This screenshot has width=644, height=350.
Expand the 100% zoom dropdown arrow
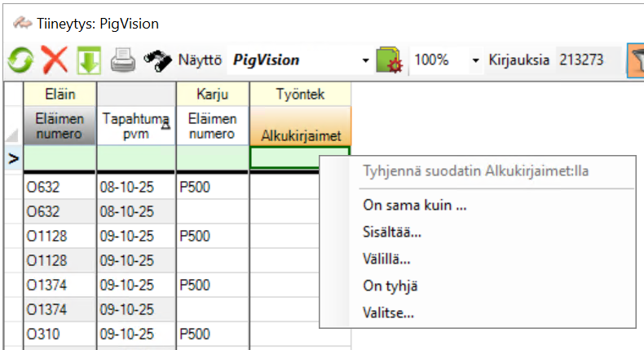click(x=475, y=60)
